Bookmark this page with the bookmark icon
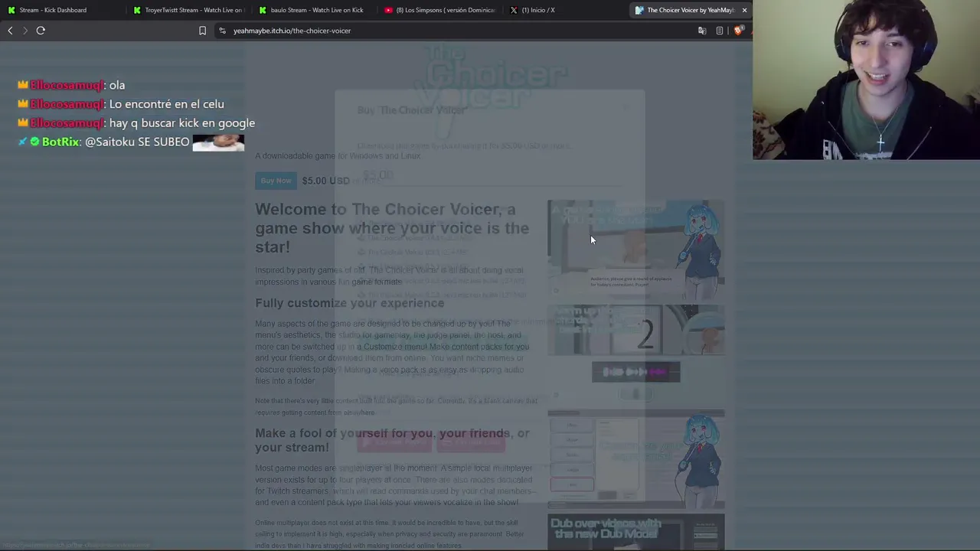This screenshot has height=551, width=980. coord(202,31)
